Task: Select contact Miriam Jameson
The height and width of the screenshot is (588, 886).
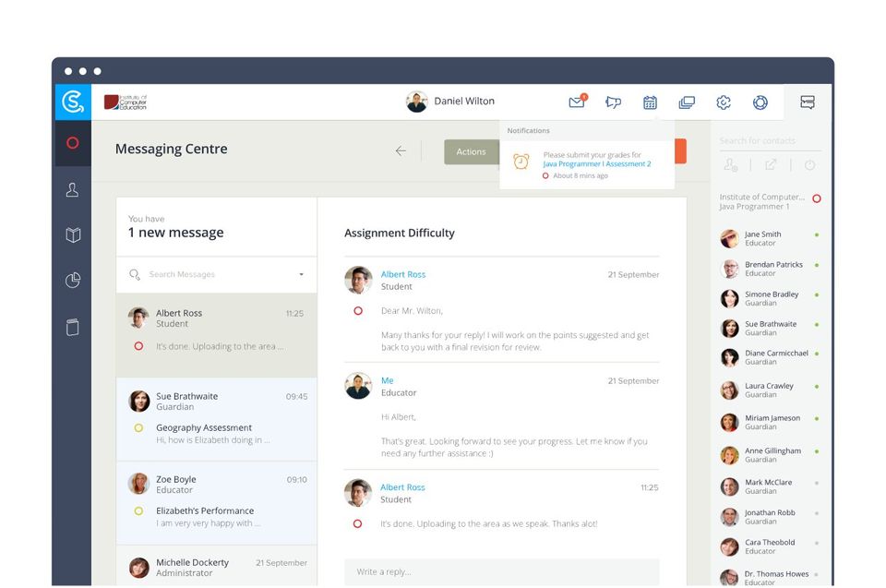Action: click(771, 423)
